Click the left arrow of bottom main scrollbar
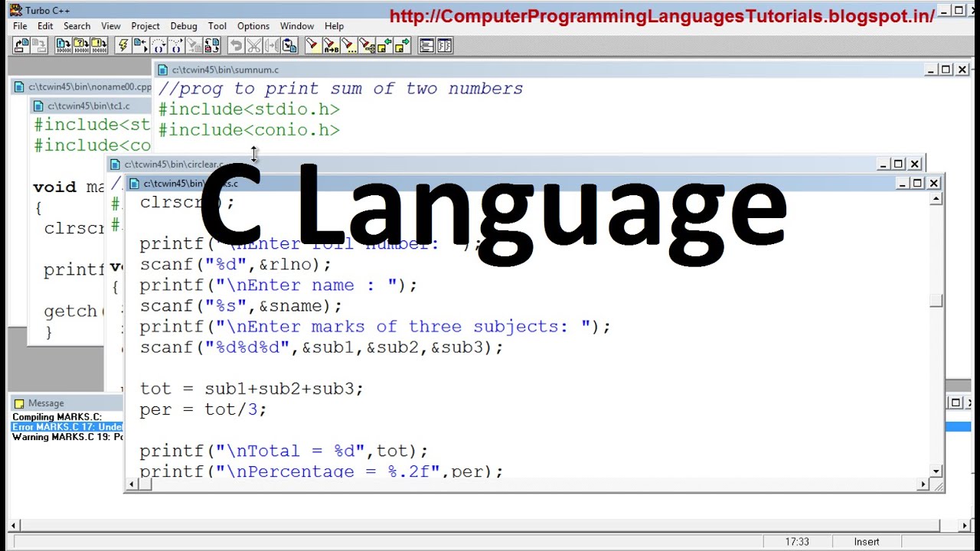Image resolution: width=980 pixels, height=551 pixels. (x=14, y=526)
